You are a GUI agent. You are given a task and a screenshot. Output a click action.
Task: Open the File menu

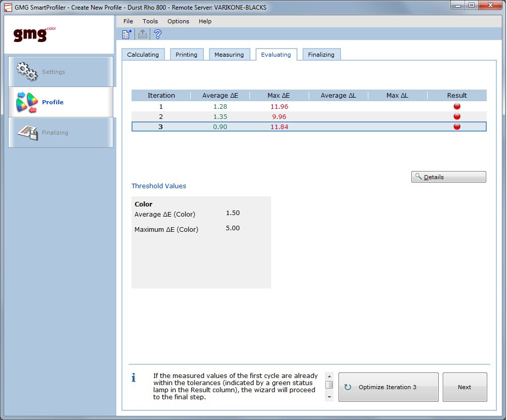click(x=128, y=21)
